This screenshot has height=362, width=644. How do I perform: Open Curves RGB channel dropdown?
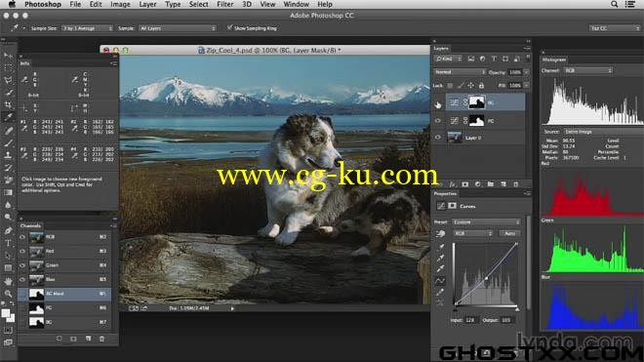(x=472, y=233)
